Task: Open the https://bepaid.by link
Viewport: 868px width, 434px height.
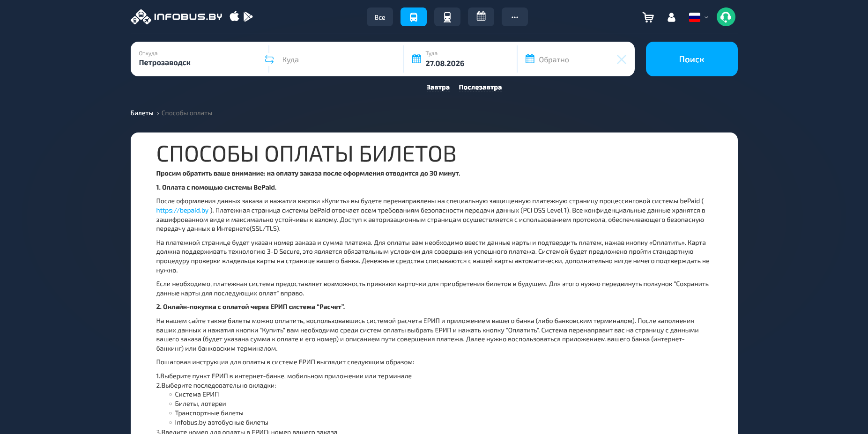Action: tap(182, 211)
